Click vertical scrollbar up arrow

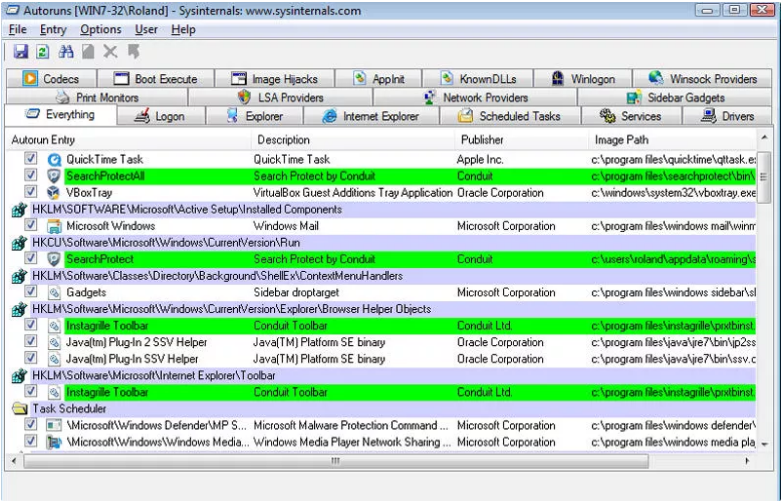765,136
